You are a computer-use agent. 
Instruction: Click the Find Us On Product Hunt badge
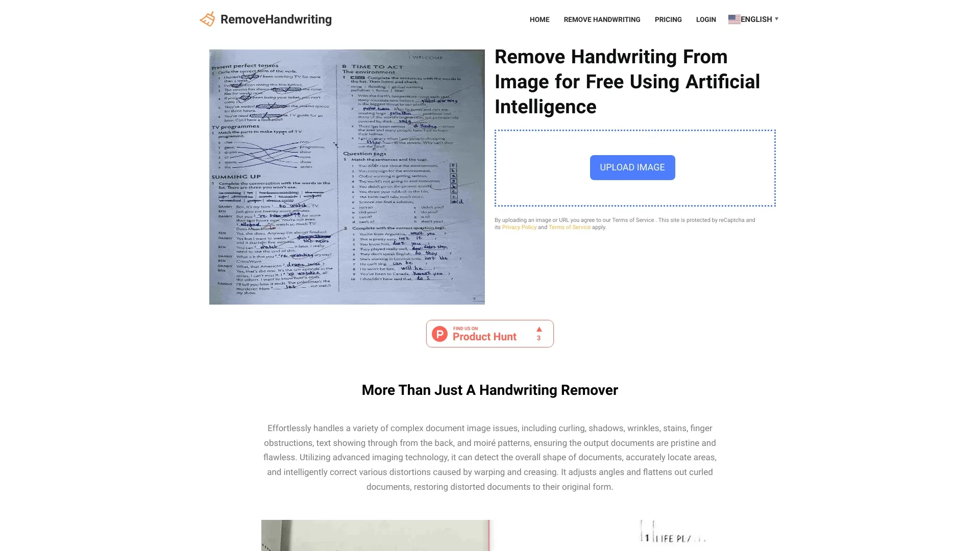click(x=490, y=333)
